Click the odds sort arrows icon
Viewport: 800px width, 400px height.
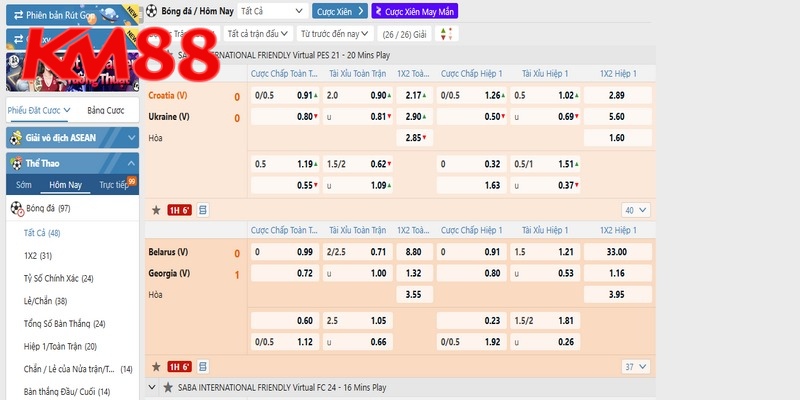[x=446, y=34]
